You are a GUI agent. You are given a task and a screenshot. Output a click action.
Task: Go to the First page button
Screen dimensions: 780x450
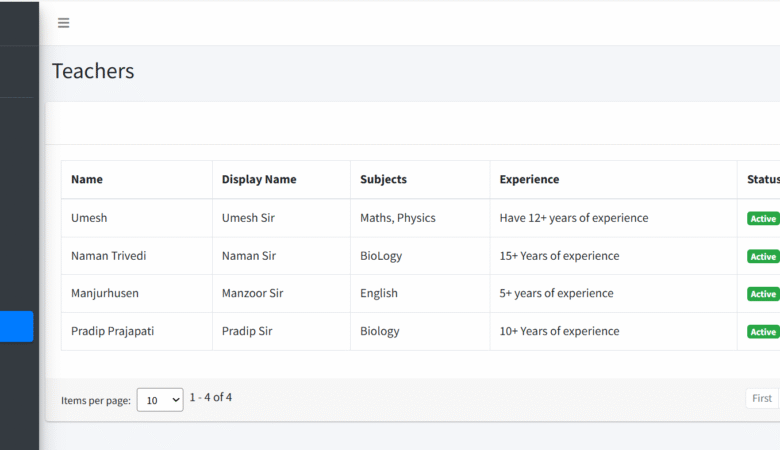[x=762, y=398]
